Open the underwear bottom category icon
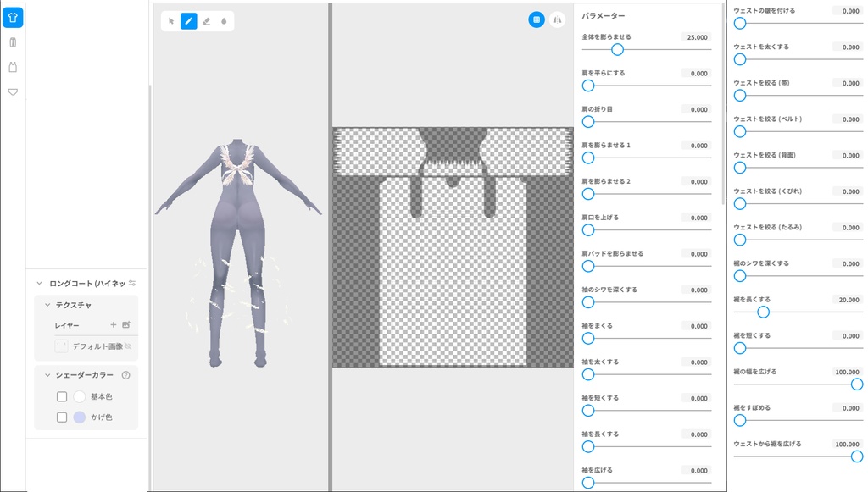The image size is (868, 492). pos(13,91)
